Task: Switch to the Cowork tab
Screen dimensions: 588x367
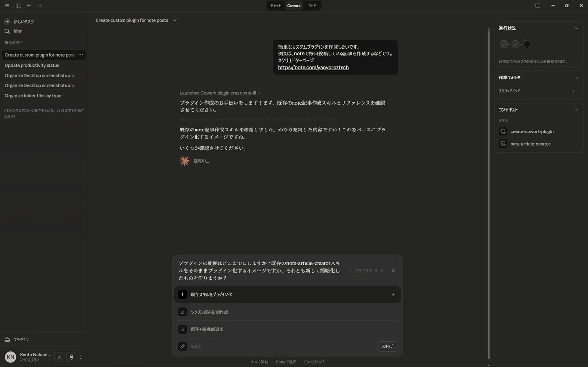Action: 294,6
